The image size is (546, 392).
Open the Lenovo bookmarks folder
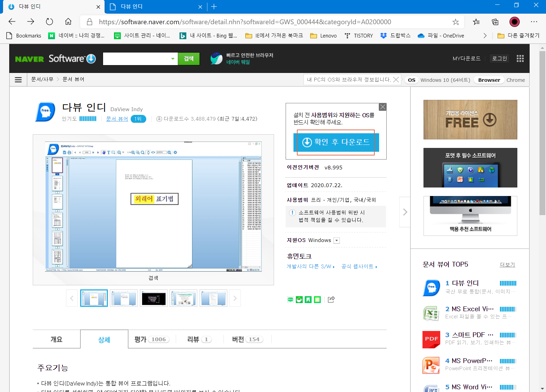[324, 35]
